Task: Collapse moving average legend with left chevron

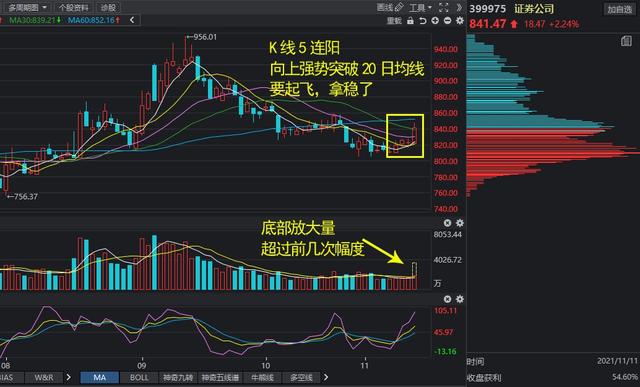Action: pos(132,20)
